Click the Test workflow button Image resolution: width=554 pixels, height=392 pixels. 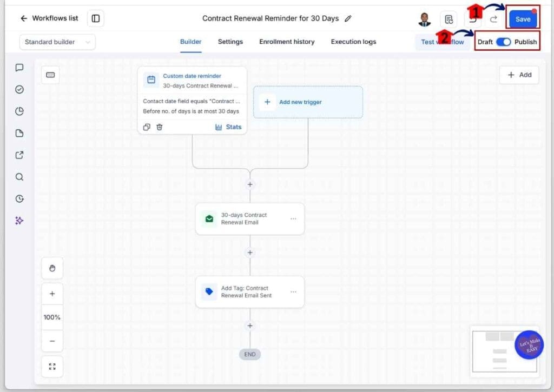(x=443, y=42)
